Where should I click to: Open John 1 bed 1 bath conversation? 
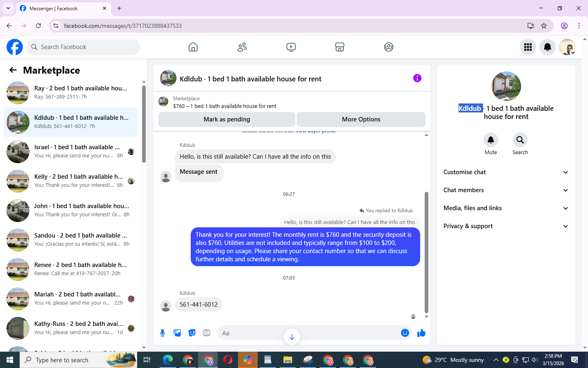click(x=70, y=211)
